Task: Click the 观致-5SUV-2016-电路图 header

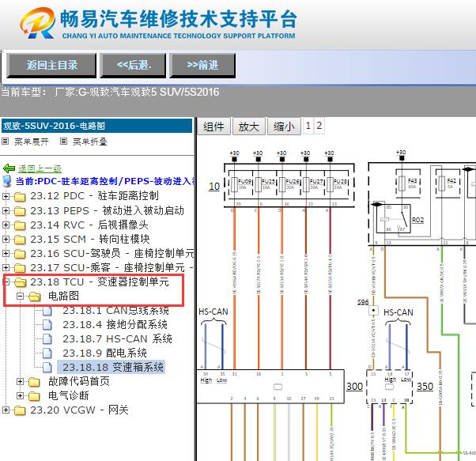Action: (x=96, y=126)
